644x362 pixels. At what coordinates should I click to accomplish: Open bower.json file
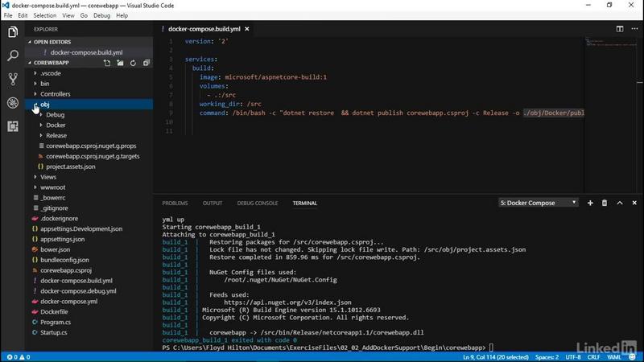coord(55,249)
